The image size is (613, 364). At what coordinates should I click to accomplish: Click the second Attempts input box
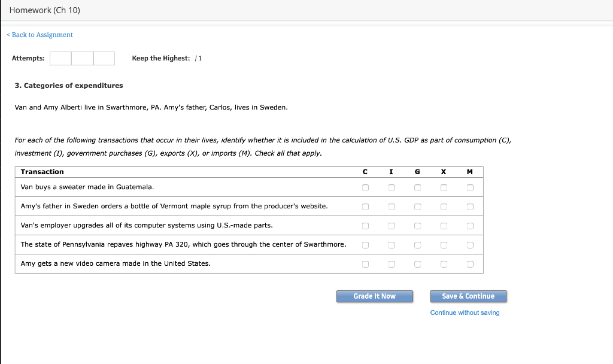coord(82,58)
